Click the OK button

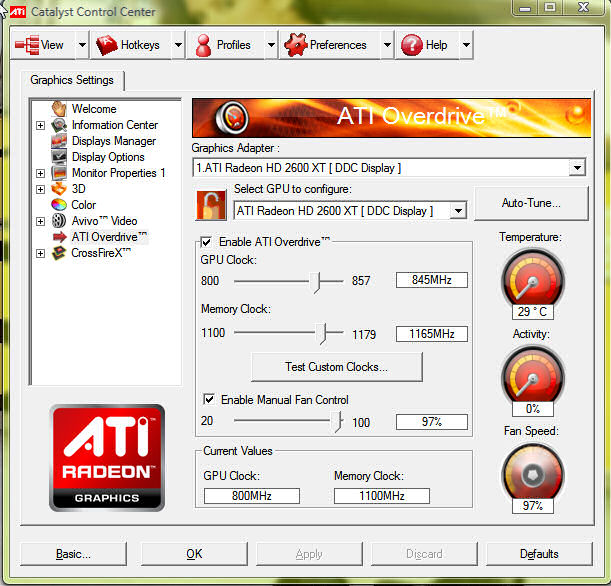(194, 554)
